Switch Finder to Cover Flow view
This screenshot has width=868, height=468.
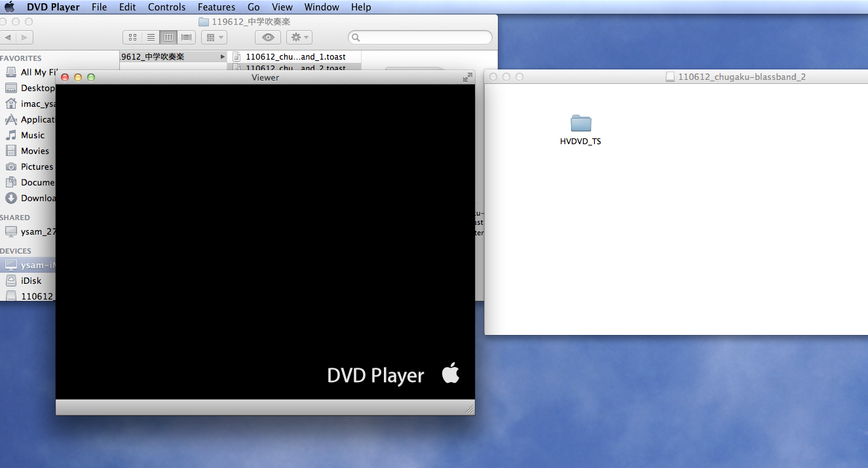(187, 37)
